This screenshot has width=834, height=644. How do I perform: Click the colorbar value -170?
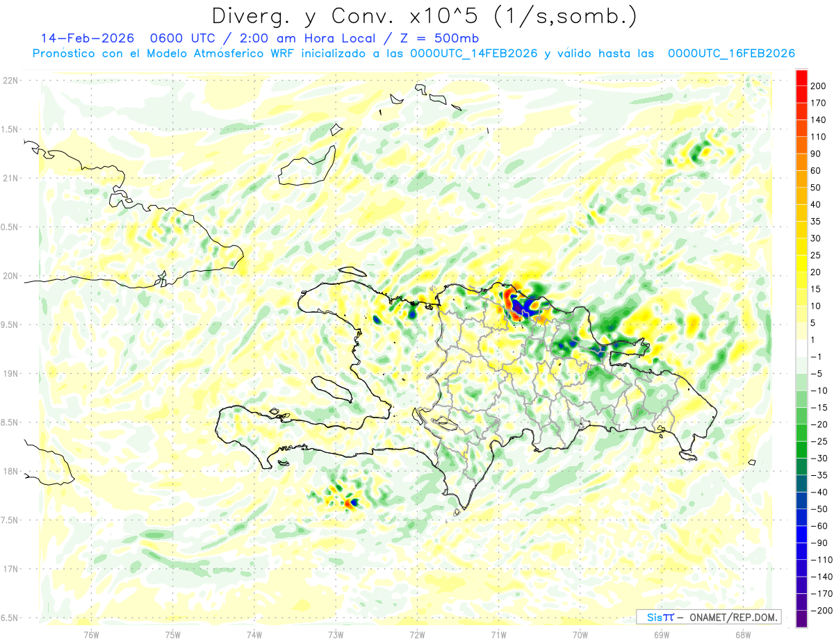pos(822,594)
